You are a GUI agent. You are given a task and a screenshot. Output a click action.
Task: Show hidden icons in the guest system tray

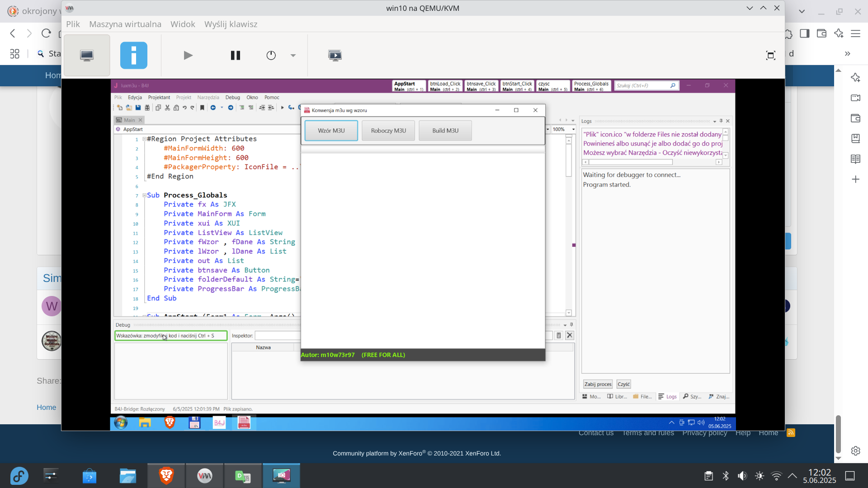(672, 422)
